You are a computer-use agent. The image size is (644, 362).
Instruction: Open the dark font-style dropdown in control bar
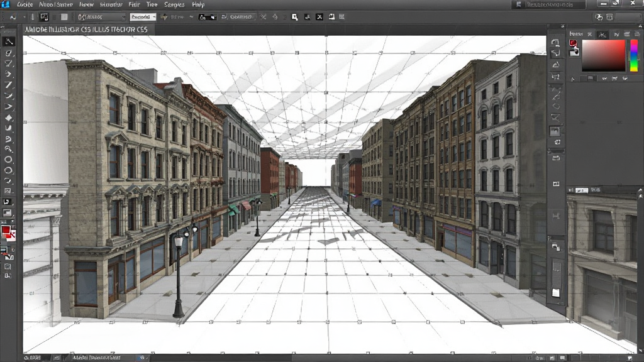pyautogui.click(x=101, y=17)
